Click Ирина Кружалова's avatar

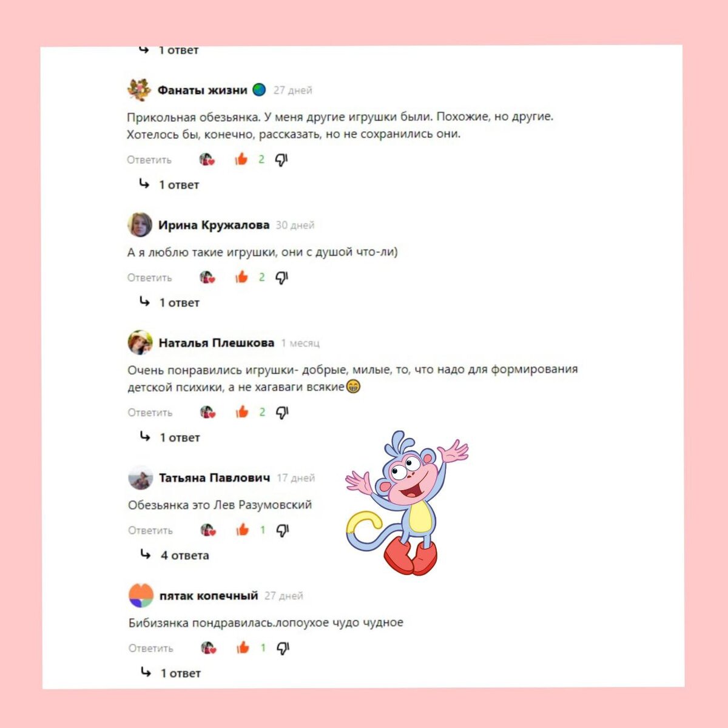pos(140,225)
